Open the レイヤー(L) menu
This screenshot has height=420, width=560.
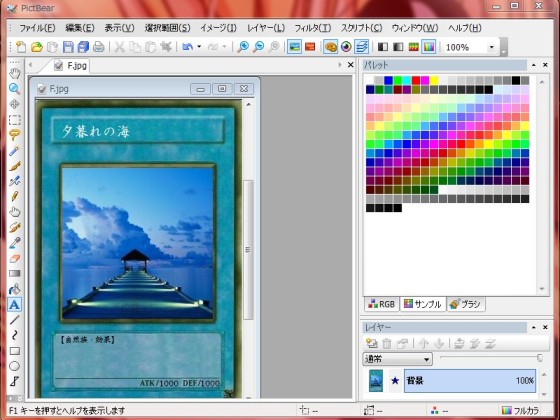click(266, 28)
